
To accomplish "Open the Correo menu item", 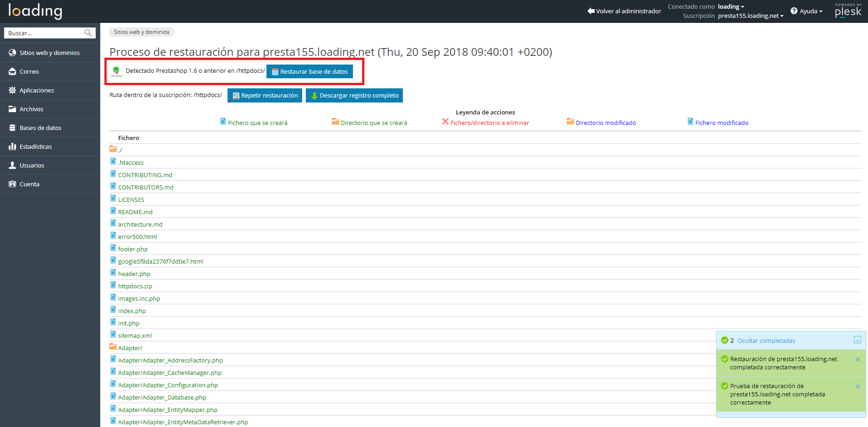I will click(x=50, y=71).
